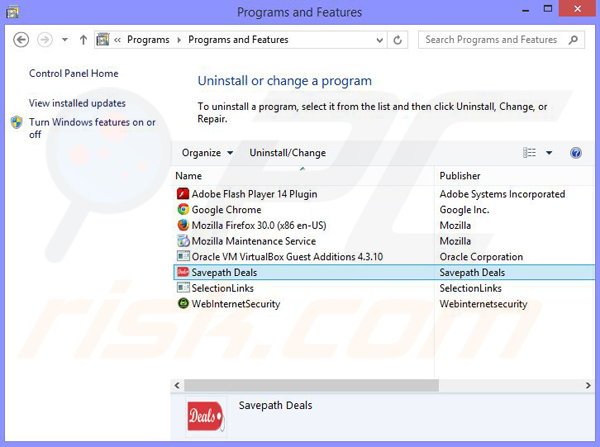Click SelectionLinks publisher cell

tap(470, 288)
